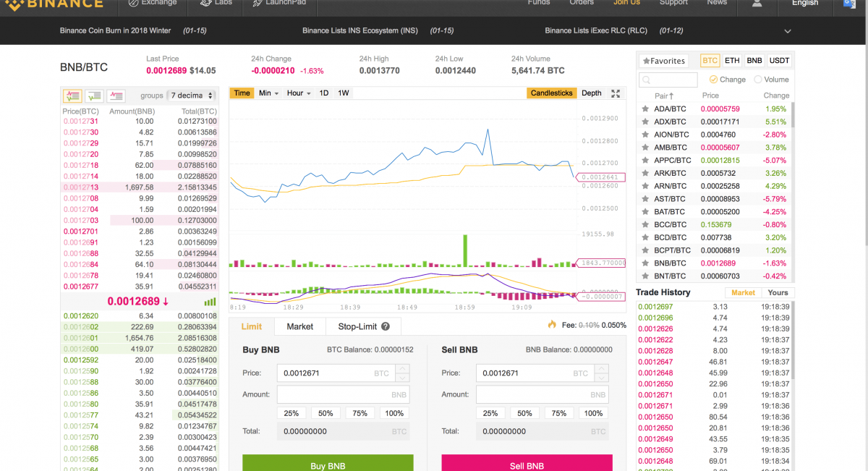Favorite the ADX/BTC pair star

[x=645, y=122]
